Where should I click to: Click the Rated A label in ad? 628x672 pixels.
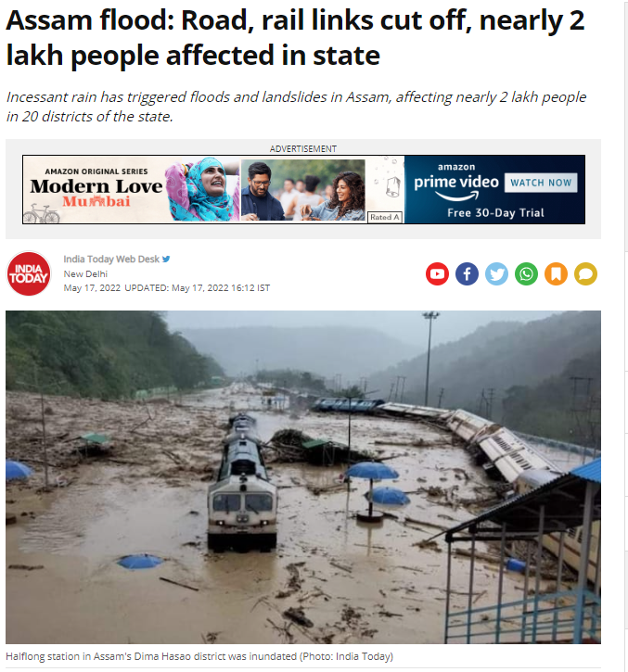point(385,217)
